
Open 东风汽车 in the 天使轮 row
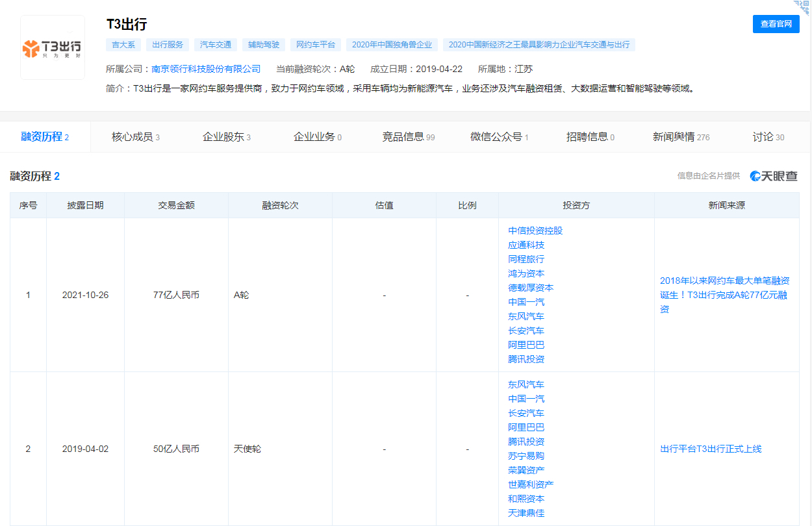526,384
